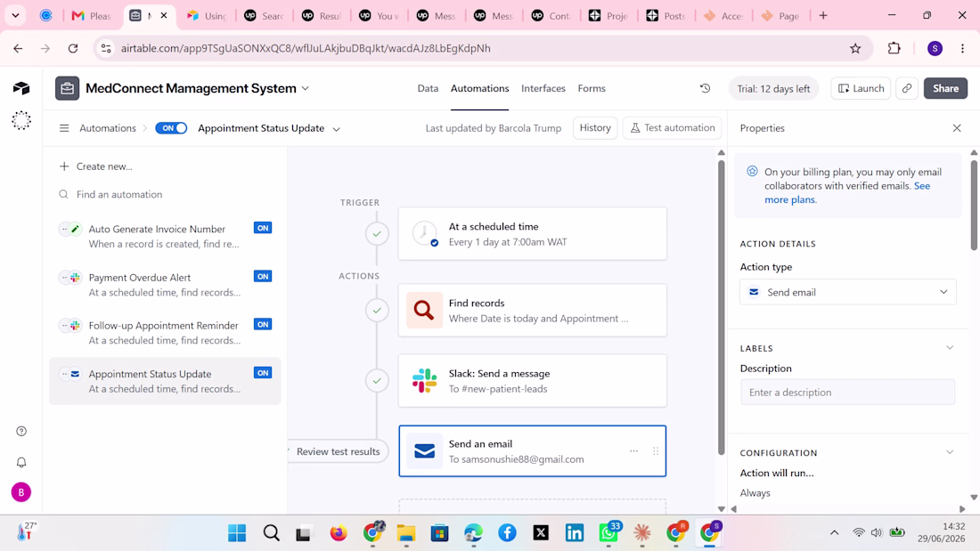Collapse the LABELS section
Viewport: 980px width, 551px height.
pyautogui.click(x=950, y=348)
